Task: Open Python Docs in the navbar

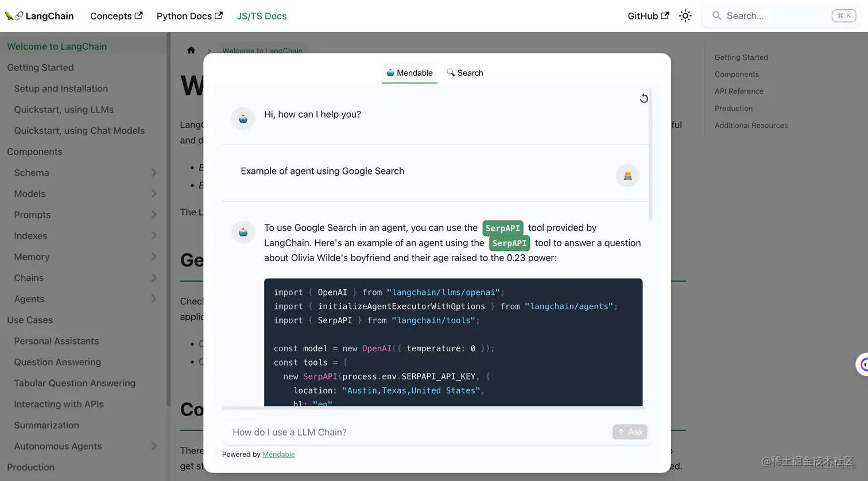Action: 189,16
